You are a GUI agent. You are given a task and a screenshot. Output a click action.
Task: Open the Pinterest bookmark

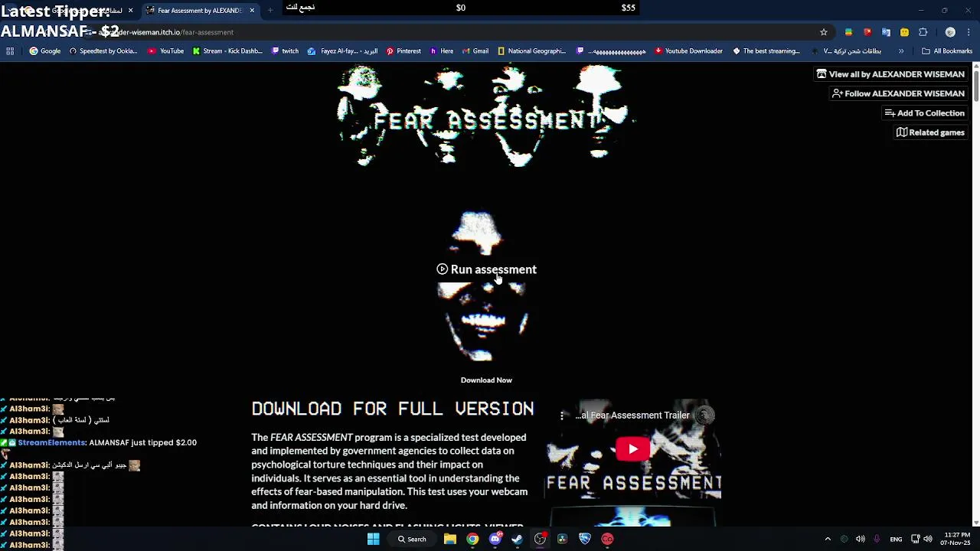click(x=403, y=51)
